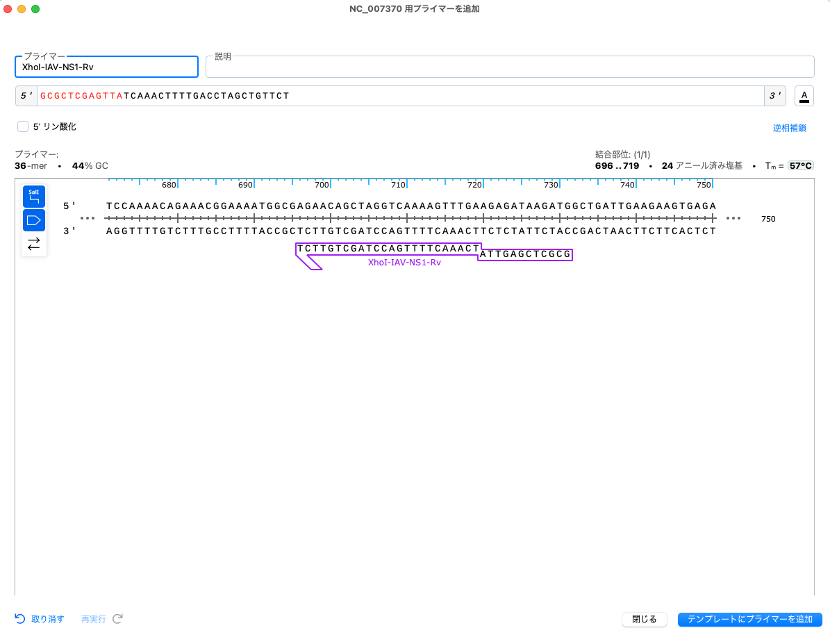This screenshot has width=830, height=644.
Task: Select the primer arrow display tool
Action: point(33,220)
